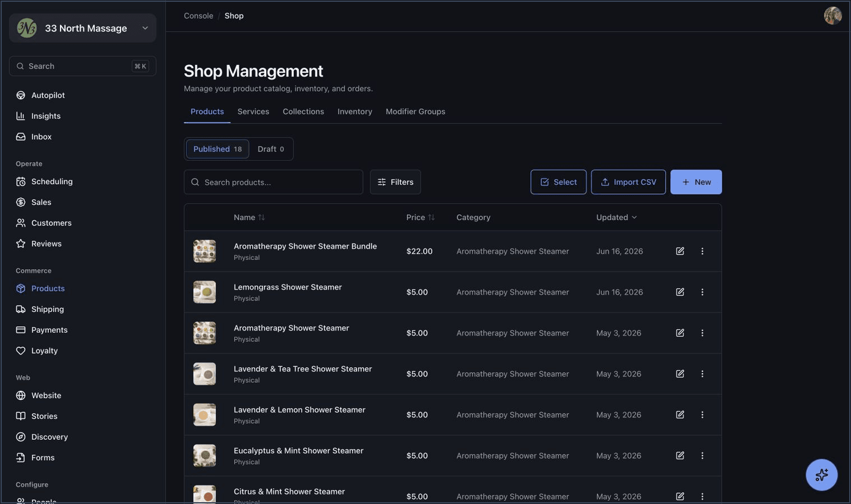This screenshot has width=851, height=504.
Task: Click the Shop breadcrumb
Action: 234,16
